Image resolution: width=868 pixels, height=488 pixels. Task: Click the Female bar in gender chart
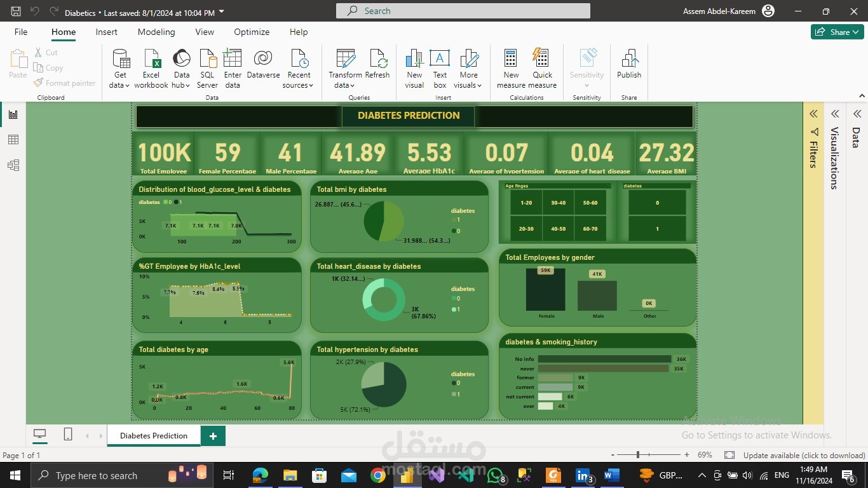coord(546,289)
